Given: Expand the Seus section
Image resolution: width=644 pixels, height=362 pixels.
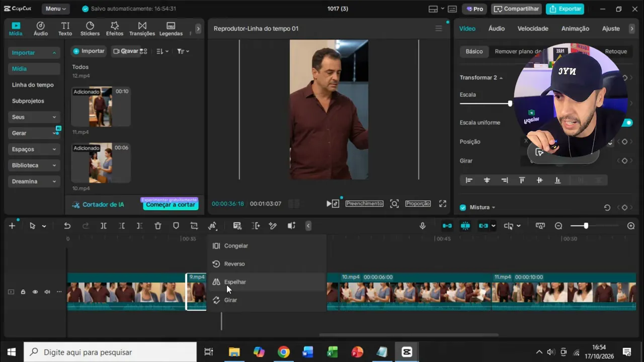Looking at the screenshot, I should (34, 117).
